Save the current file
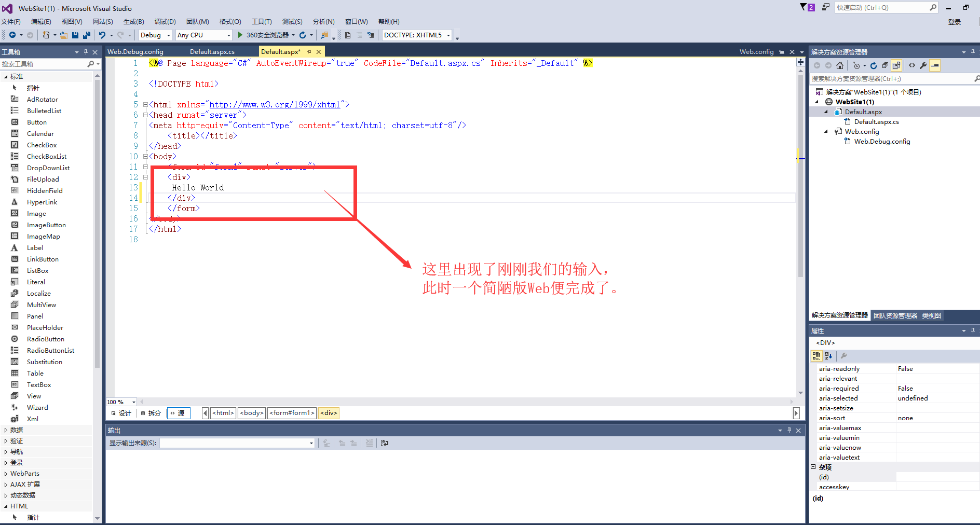The height and width of the screenshot is (525, 980). click(76, 35)
